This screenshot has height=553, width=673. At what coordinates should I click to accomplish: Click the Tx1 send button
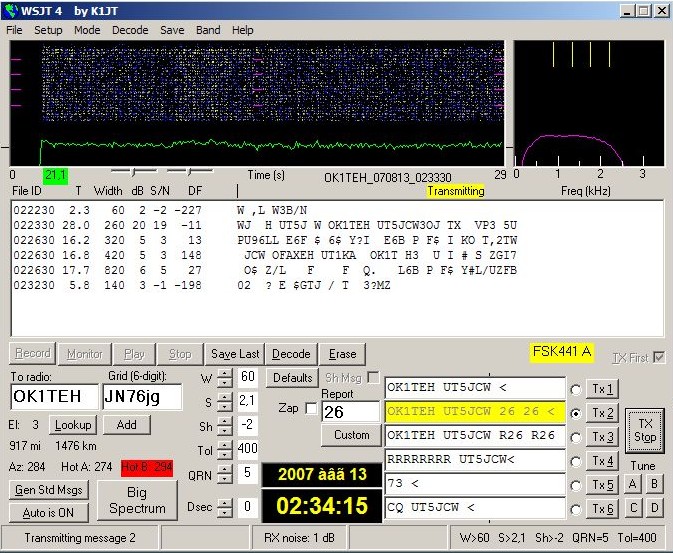(602, 389)
